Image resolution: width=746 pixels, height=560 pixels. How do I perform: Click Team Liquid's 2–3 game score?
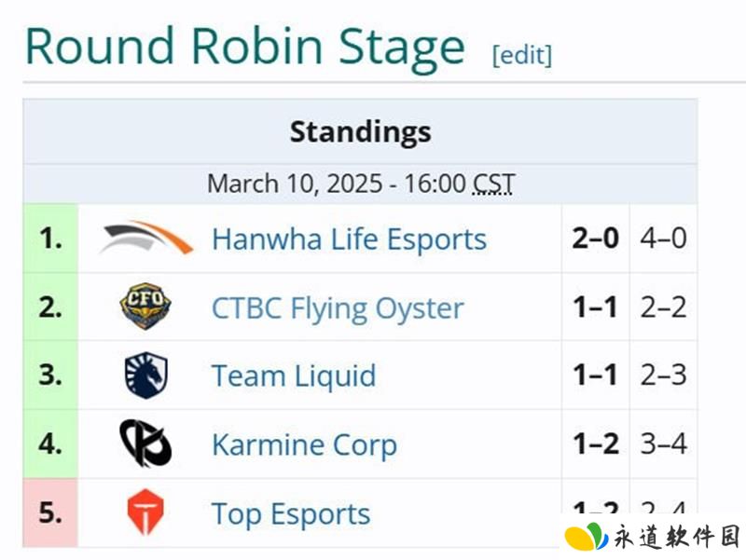coord(663,376)
